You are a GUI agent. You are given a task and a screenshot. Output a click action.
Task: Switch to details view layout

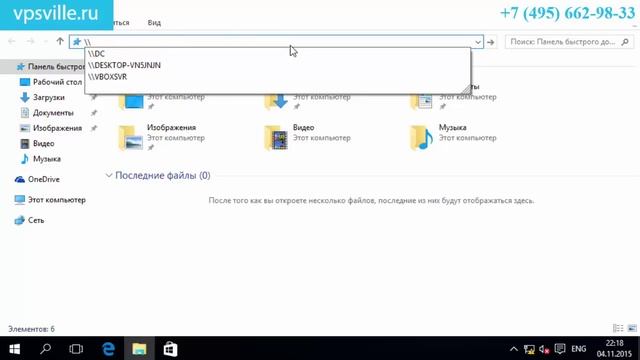tap(618, 328)
